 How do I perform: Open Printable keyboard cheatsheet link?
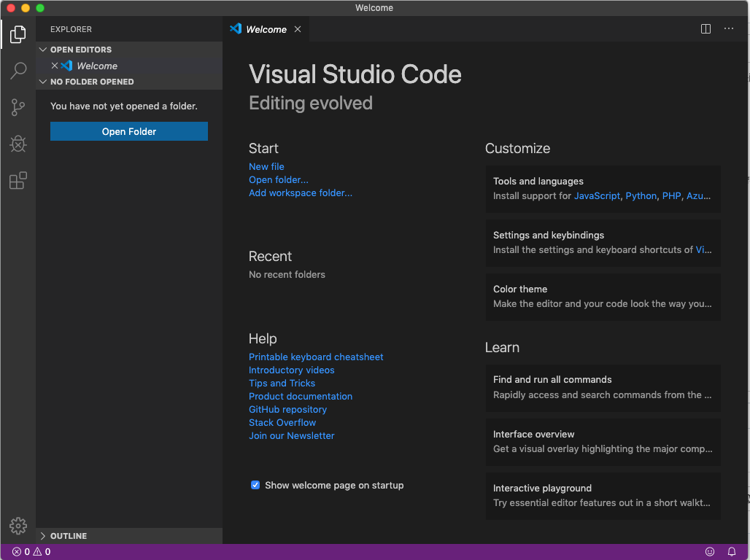[x=316, y=357]
